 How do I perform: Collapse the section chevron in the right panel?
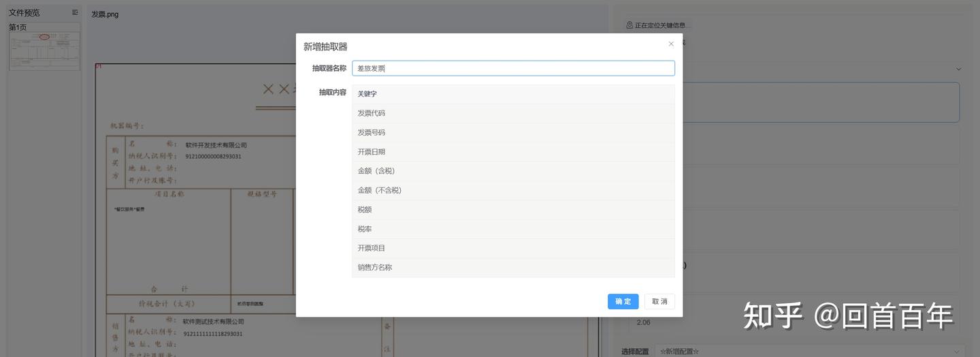click(958, 69)
